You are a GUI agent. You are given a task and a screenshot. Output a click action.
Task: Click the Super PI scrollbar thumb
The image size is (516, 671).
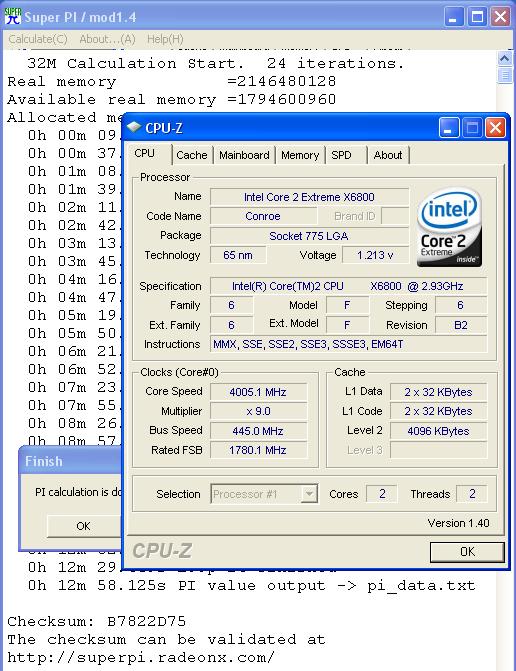(x=505, y=75)
